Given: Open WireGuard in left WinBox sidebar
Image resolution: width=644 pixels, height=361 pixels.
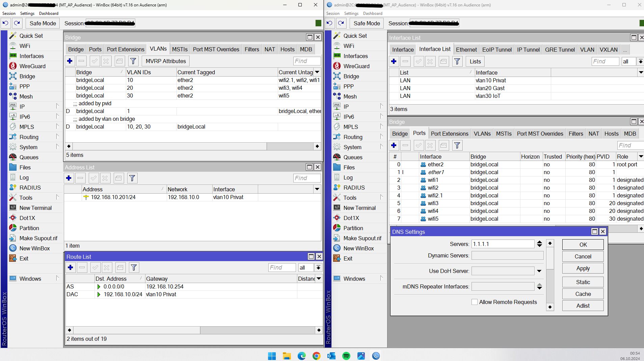Looking at the screenshot, I should click(x=32, y=66).
